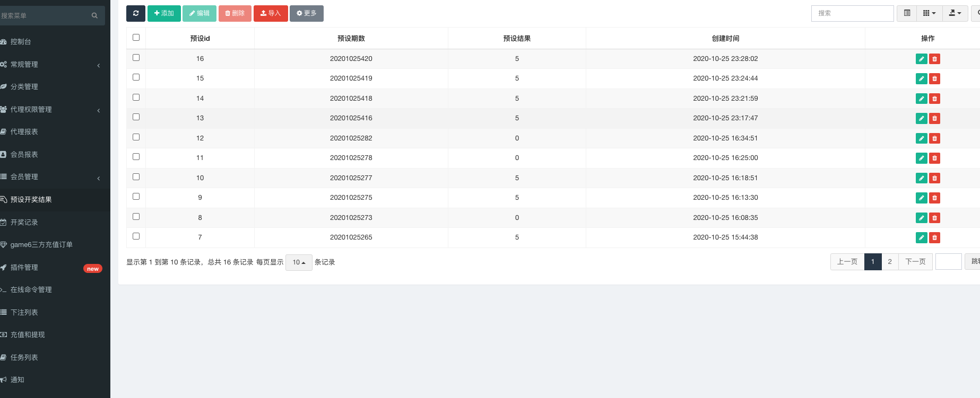The image size is (980, 398).
Task: Select 预设开奖结果 in the sidebar
Action: pos(55,199)
